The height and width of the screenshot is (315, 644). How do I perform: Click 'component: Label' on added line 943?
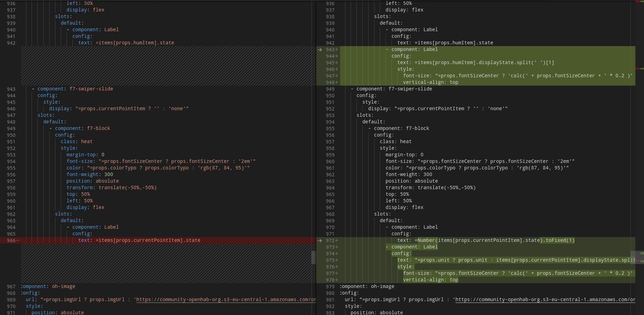(x=415, y=50)
